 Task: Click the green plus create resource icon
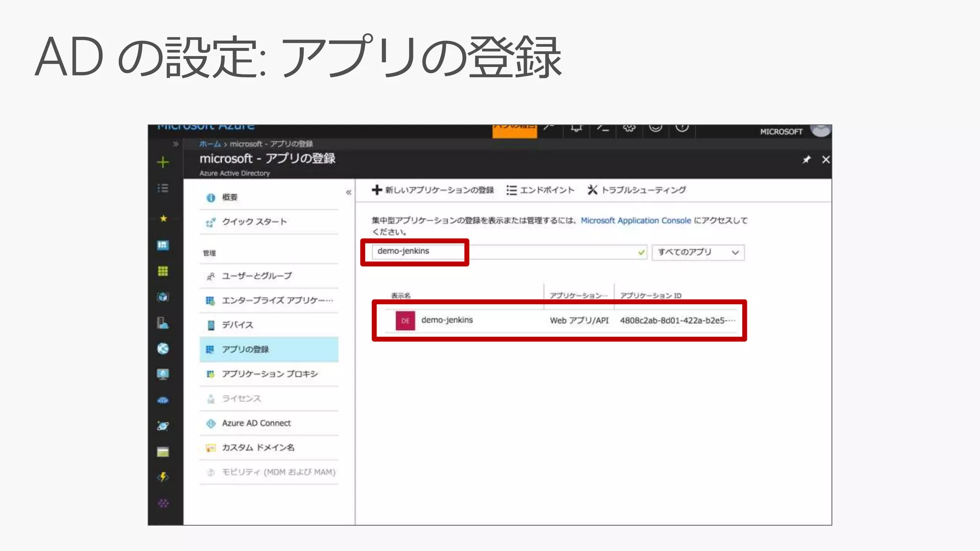pos(163,162)
